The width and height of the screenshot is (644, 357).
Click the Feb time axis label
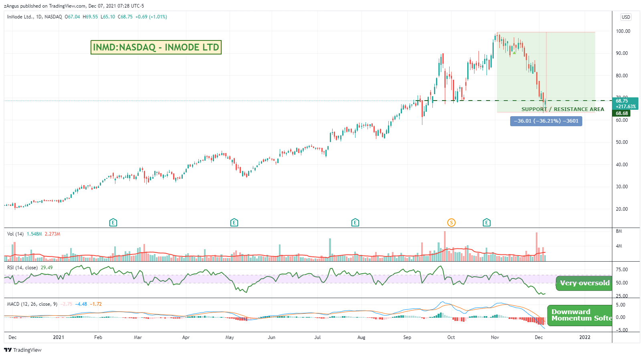point(98,337)
